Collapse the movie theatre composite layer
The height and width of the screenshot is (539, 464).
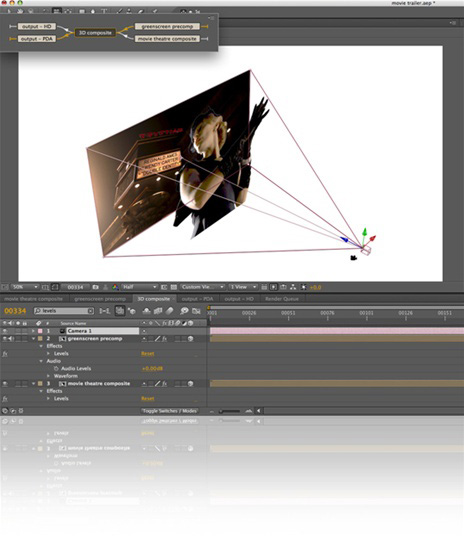coord(33,384)
